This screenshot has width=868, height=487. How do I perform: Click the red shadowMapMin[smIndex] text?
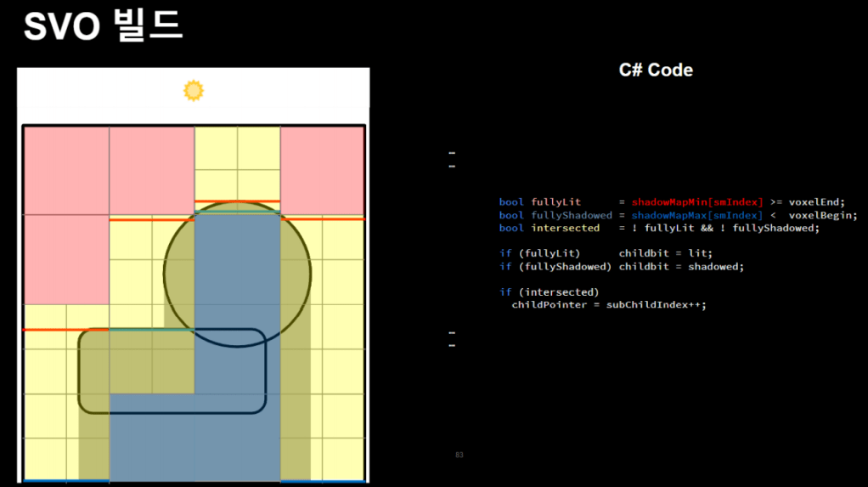pyautogui.click(x=697, y=202)
